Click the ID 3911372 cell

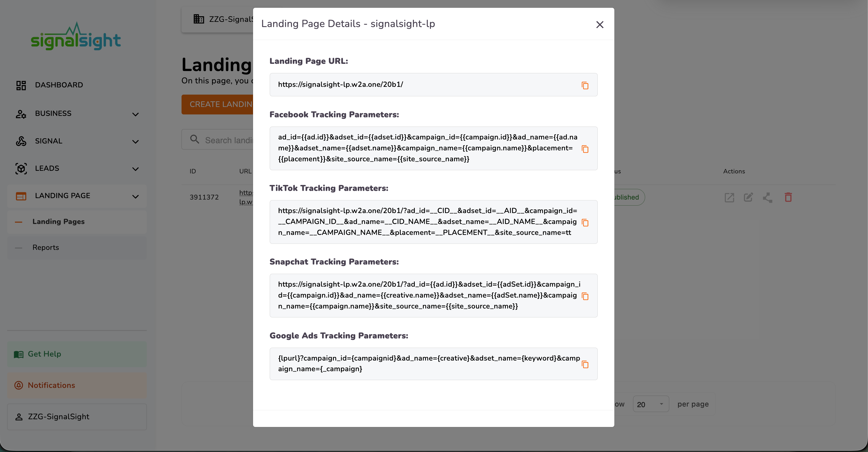click(204, 197)
